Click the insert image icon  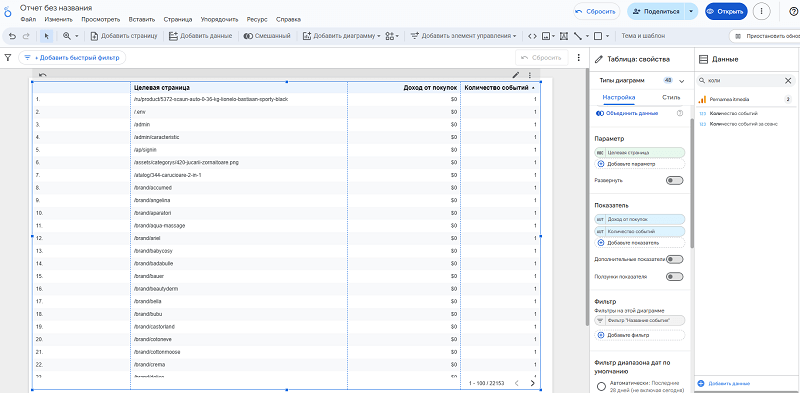546,36
